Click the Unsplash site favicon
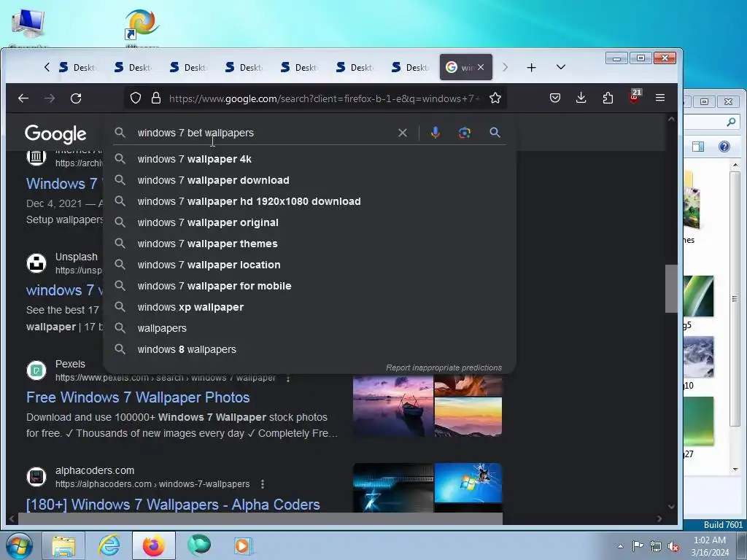The height and width of the screenshot is (560, 747). pos(36,262)
